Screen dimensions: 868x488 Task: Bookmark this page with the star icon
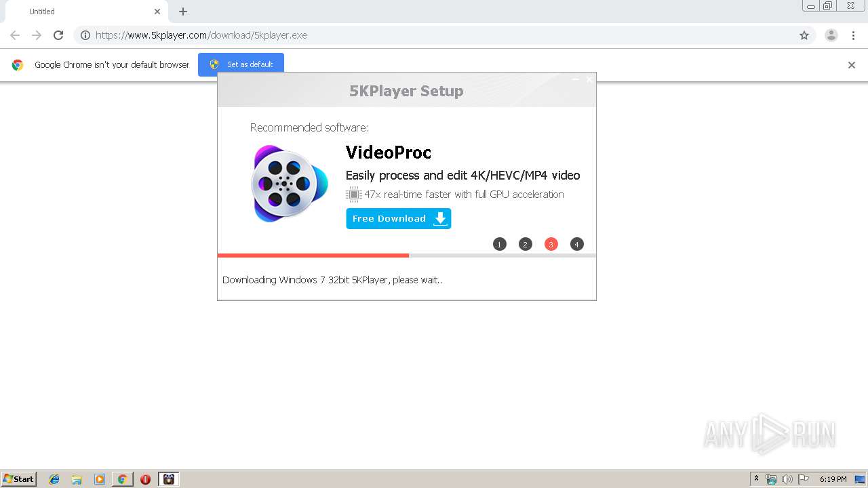[804, 35]
